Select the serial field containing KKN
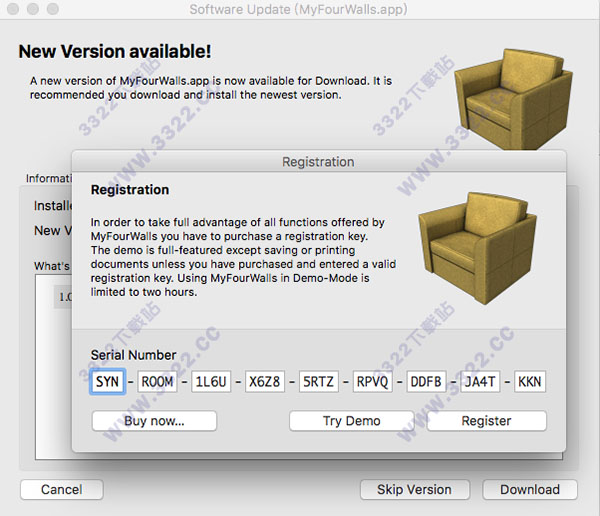Screen dimensions: 600x516 point(530,382)
